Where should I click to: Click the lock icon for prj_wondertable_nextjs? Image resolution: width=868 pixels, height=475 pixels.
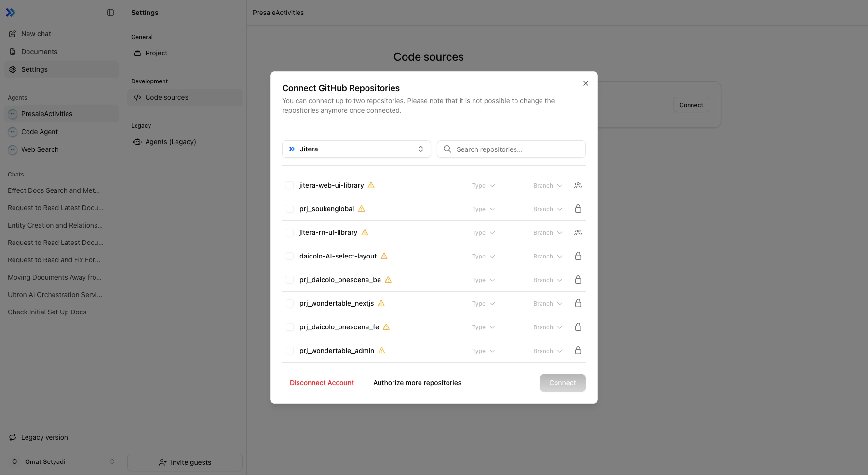pos(578,303)
